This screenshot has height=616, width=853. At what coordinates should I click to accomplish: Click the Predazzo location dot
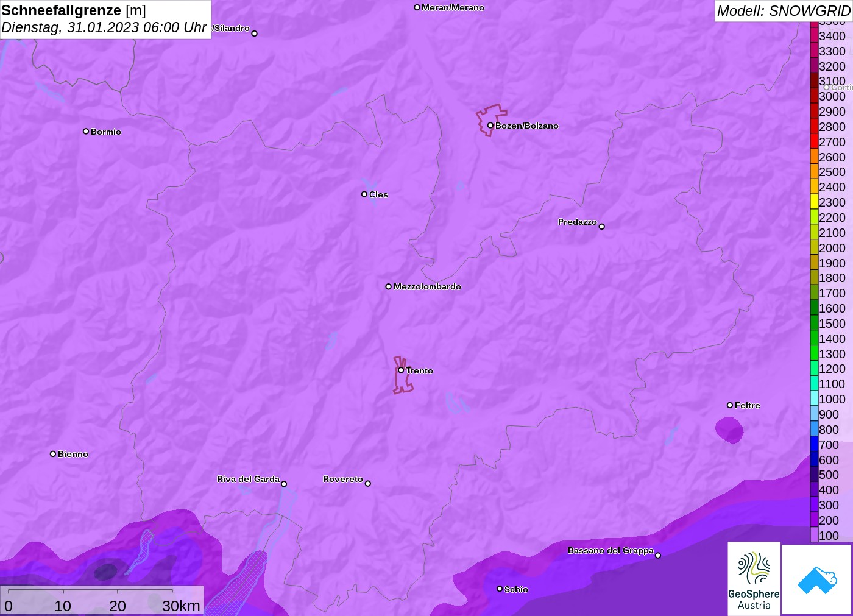(x=601, y=227)
